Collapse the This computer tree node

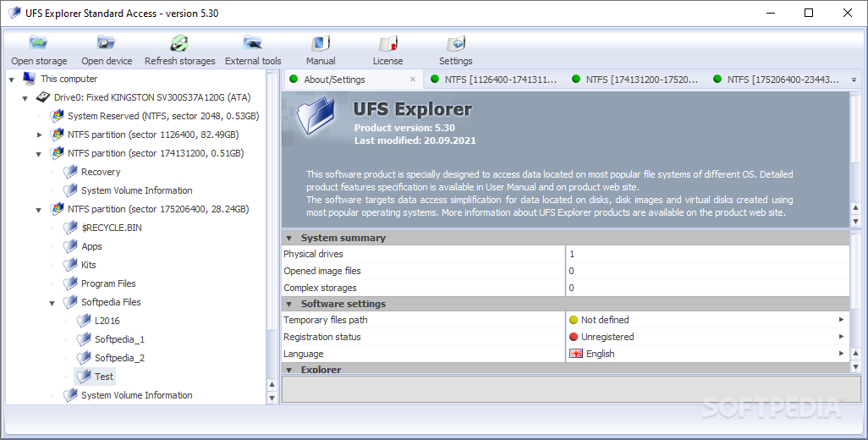(x=12, y=80)
